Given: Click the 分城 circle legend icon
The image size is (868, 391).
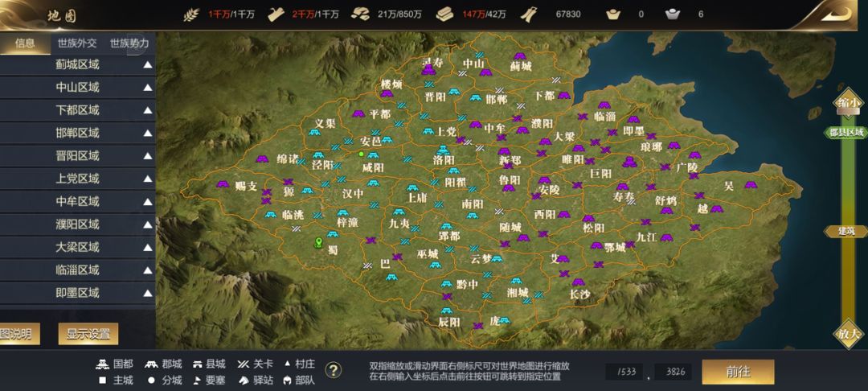Looking at the screenshot, I should point(151,381).
